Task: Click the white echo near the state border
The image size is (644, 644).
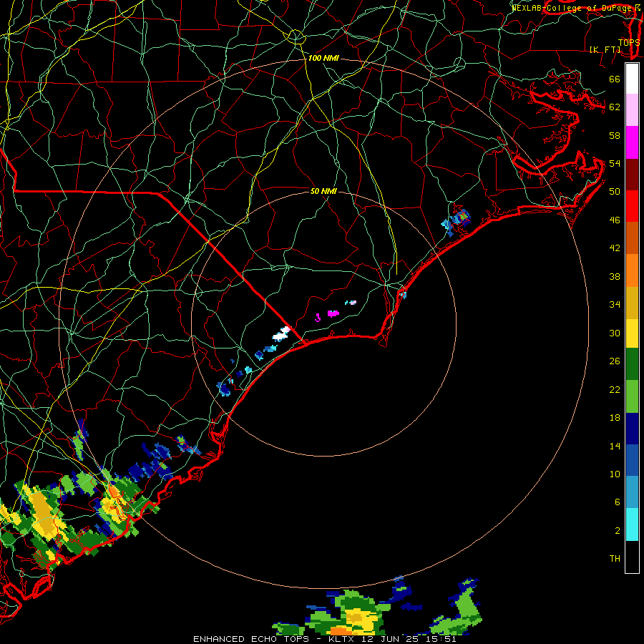Action: 282,334
